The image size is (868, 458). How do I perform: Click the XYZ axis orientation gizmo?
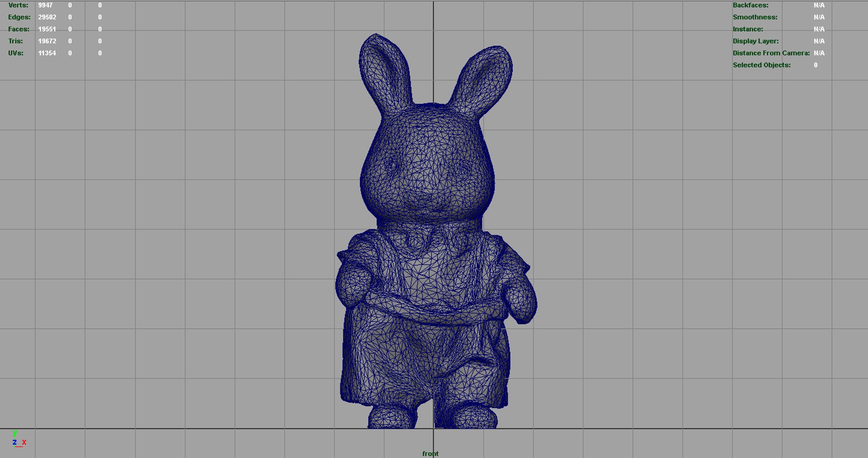(19, 439)
